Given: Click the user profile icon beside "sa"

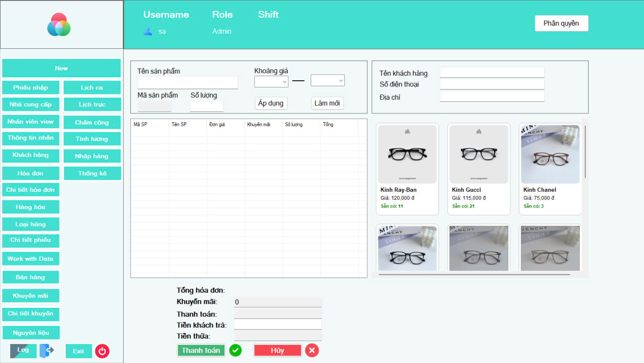Looking at the screenshot, I should click(147, 31).
